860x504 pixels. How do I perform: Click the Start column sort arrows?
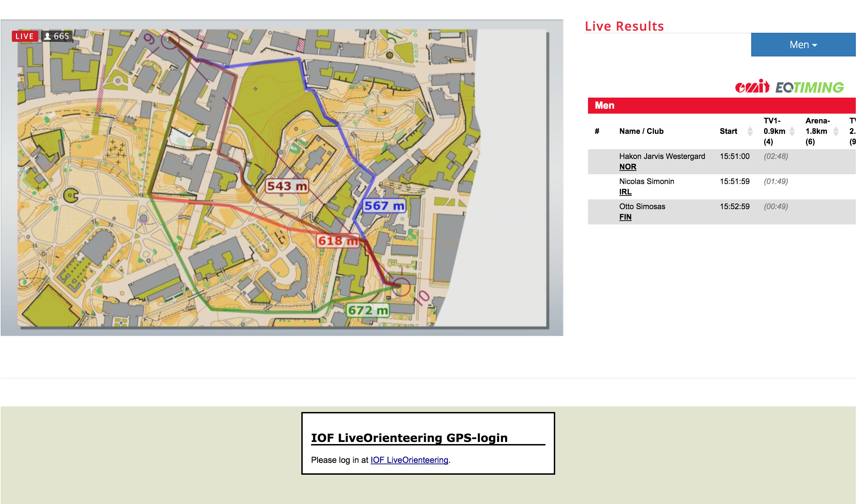pyautogui.click(x=750, y=131)
